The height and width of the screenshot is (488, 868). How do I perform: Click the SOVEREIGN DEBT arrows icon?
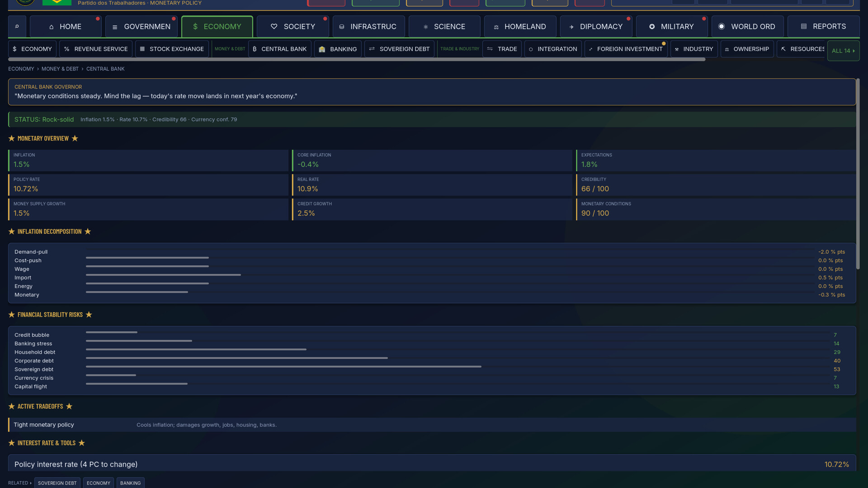(372, 49)
